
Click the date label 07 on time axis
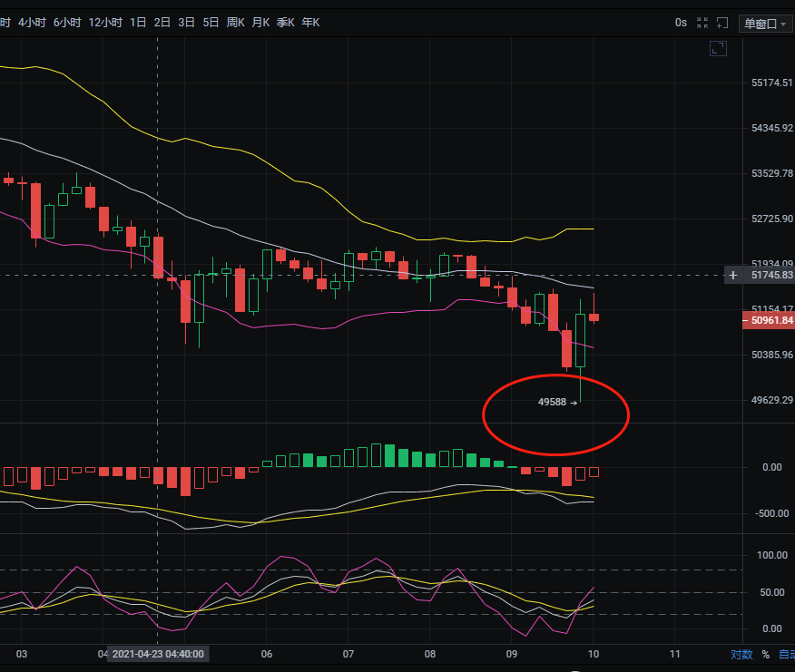pyautogui.click(x=348, y=654)
